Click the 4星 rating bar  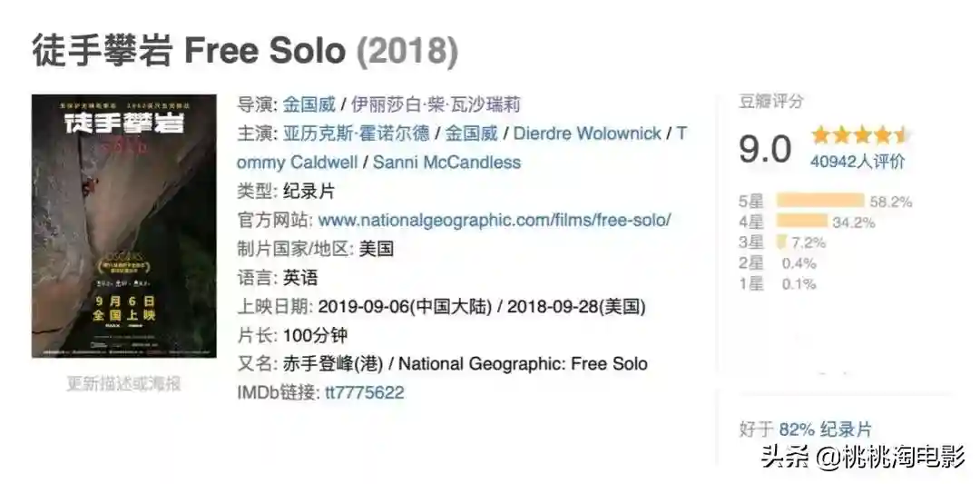tap(802, 222)
